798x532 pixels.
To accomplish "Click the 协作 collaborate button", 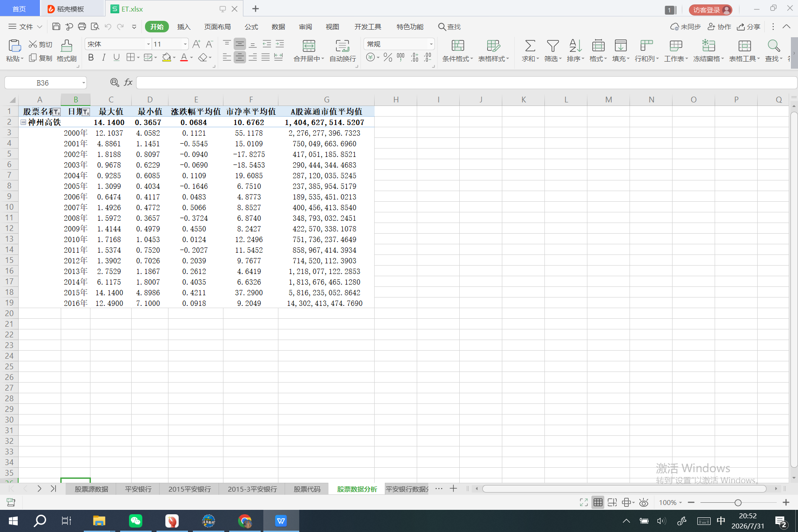I will (719, 27).
